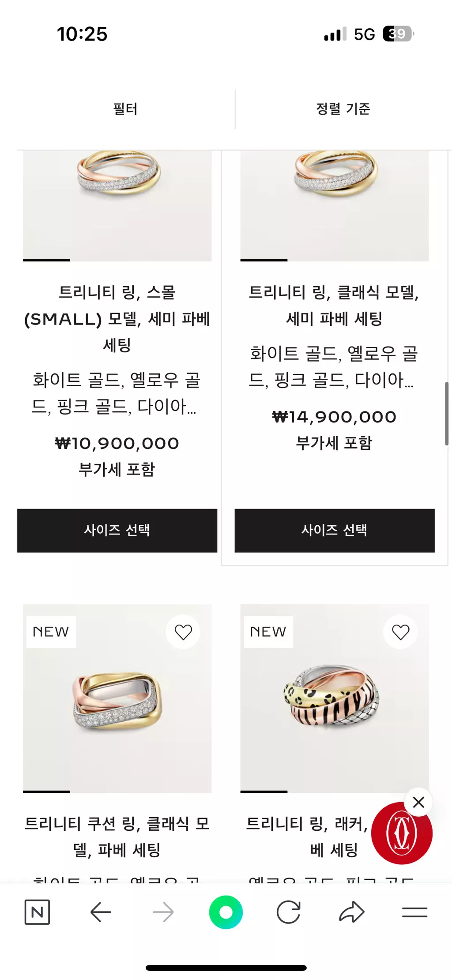
Task: Favorite the Trinity cushion ring with heart
Action: [183, 632]
